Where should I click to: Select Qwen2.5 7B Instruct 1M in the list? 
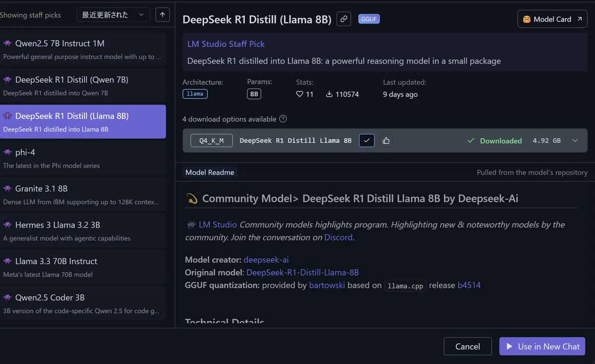pos(83,50)
